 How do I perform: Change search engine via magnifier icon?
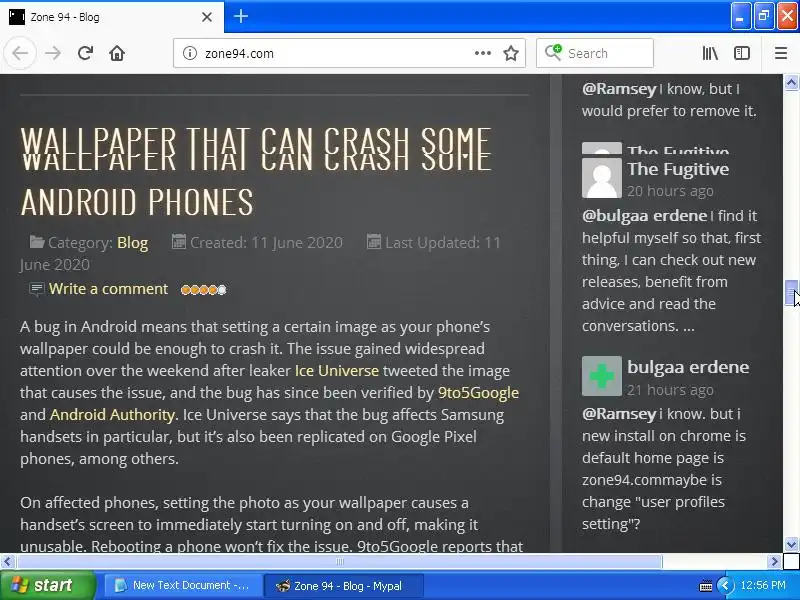click(553, 53)
